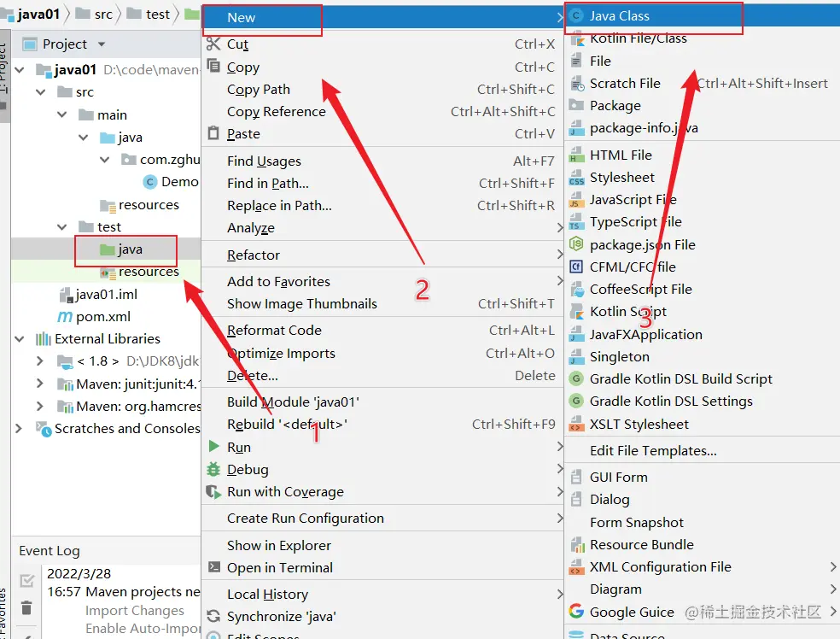
Task: Click the test breadcrumb in navigation bar
Action: click(x=149, y=14)
